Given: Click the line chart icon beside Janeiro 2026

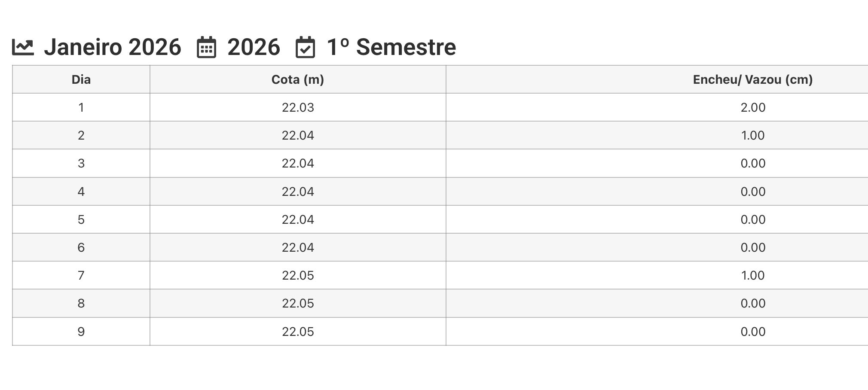Looking at the screenshot, I should click(23, 47).
